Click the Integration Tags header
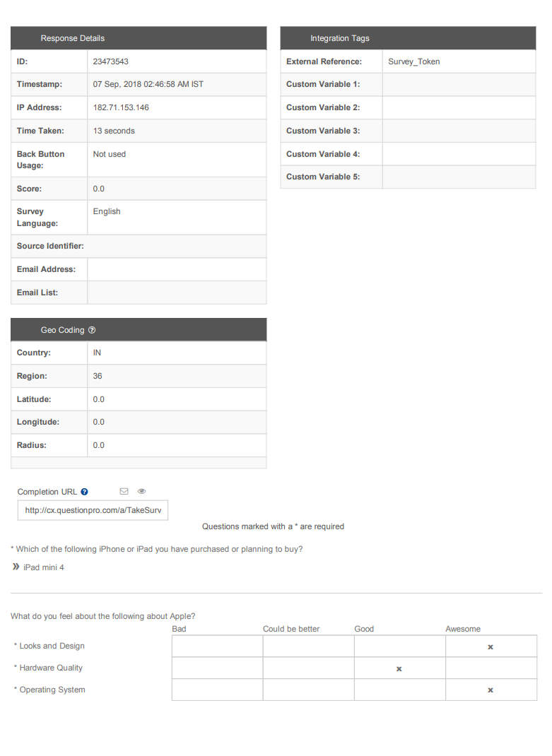 [340, 38]
